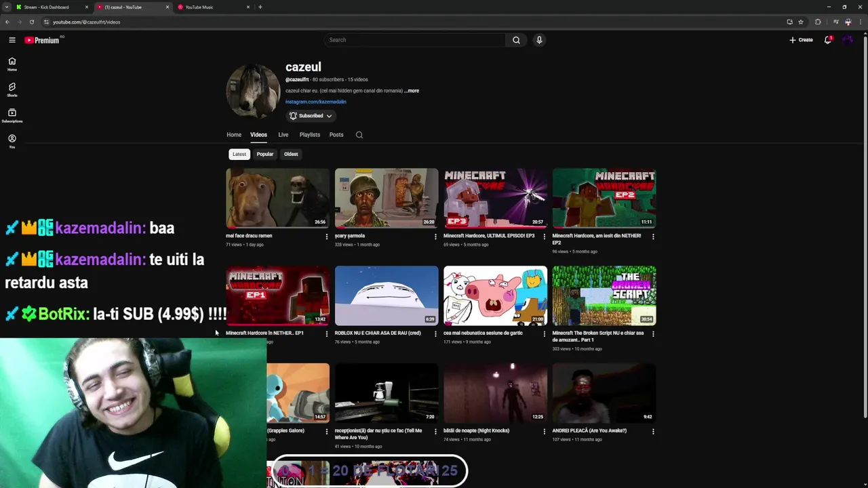Bookmark this page with star icon
Image resolution: width=868 pixels, height=488 pixels.
coord(801,22)
